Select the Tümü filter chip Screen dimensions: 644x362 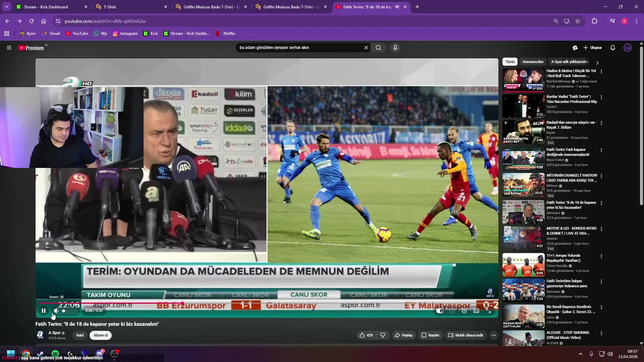tap(510, 62)
